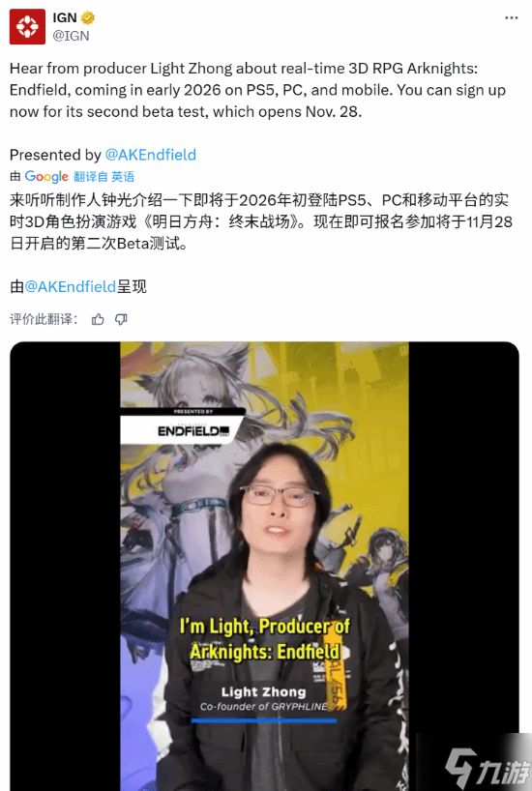Rate the translation with thumbs down
The width and height of the screenshot is (532, 791).
[121, 319]
